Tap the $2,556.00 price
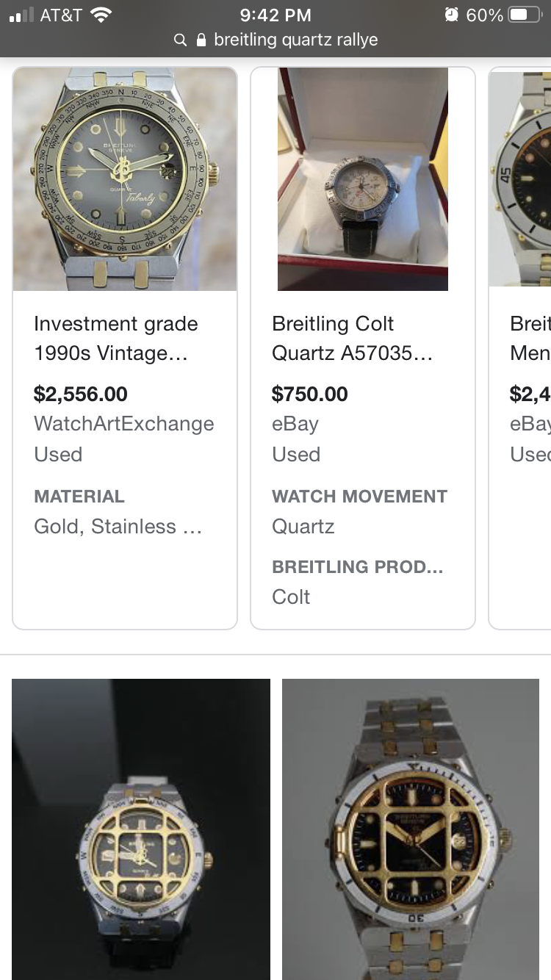551x980 pixels. coord(81,394)
